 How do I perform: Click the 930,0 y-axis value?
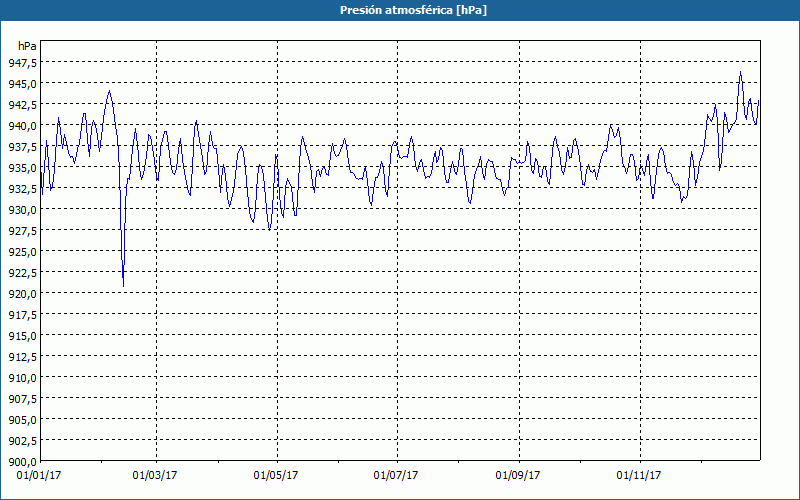22,209
